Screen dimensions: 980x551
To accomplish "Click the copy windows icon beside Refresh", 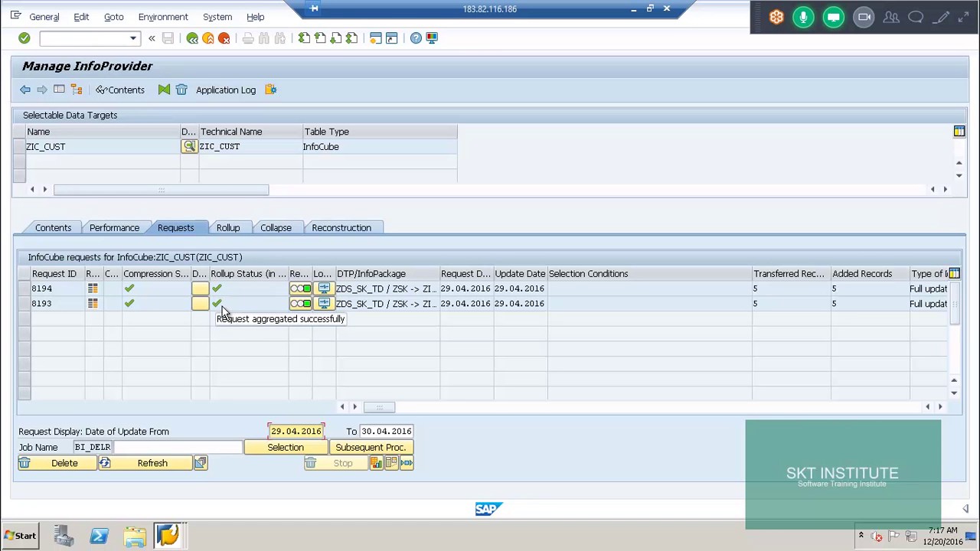I will point(201,464).
